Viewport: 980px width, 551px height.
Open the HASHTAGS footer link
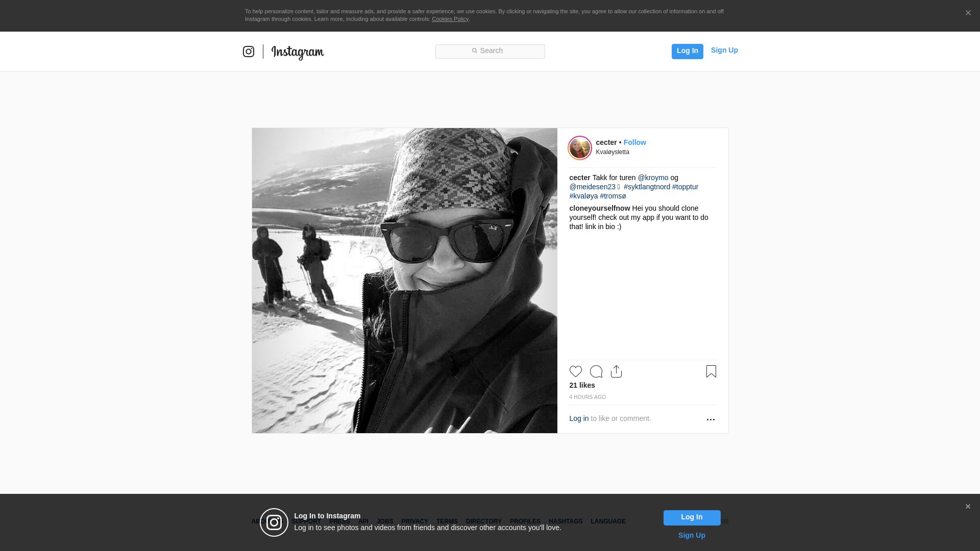[565, 521]
